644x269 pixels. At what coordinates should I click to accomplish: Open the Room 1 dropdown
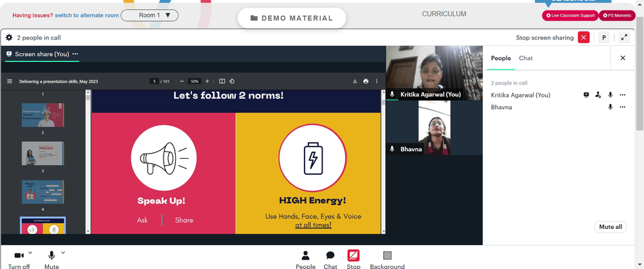(x=149, y=15)
